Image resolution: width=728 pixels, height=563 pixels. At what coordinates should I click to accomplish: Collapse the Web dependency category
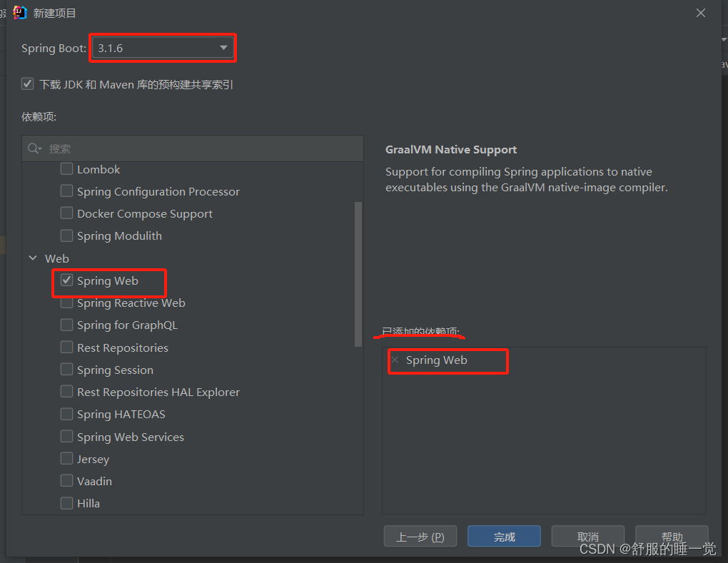click(x=33, y=258)
